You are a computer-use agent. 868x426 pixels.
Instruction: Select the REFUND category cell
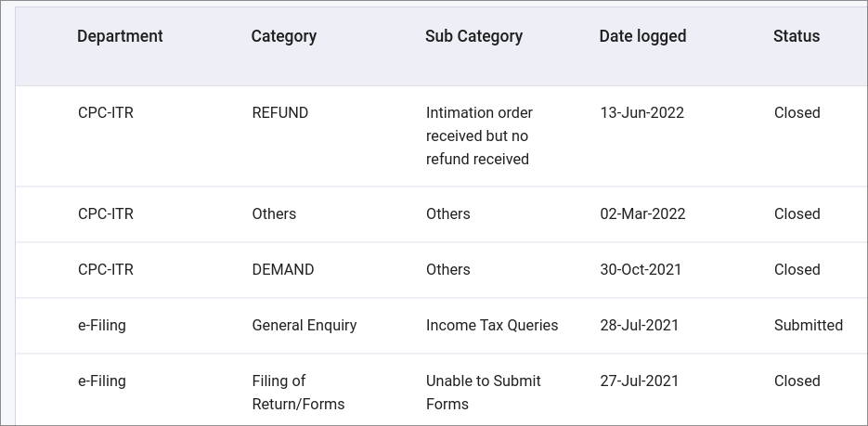coord(280,113)
